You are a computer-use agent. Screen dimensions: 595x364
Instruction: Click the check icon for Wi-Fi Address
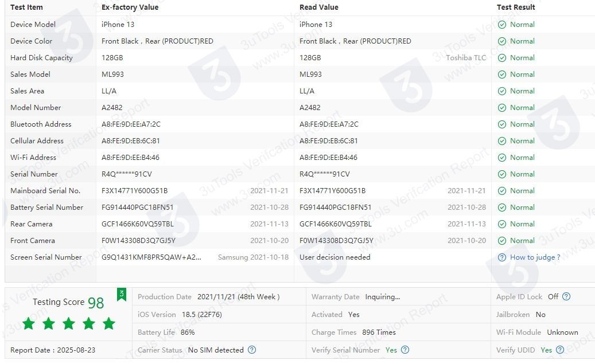click(x=501, y=158)
